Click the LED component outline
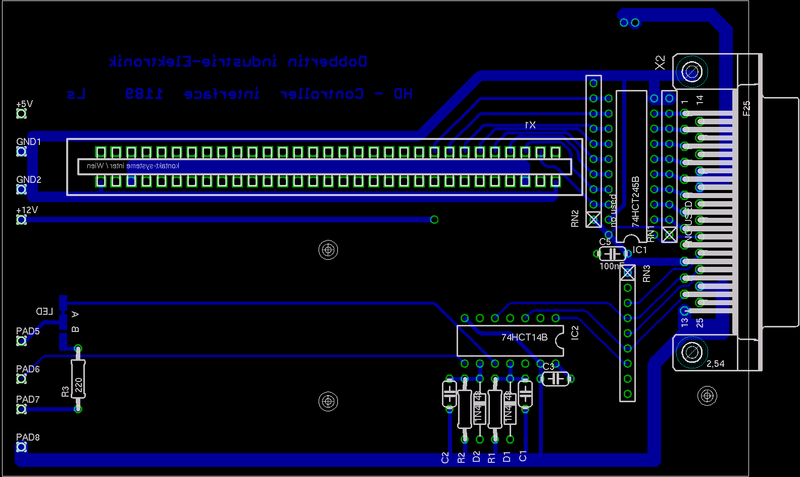 coord(62,318)
